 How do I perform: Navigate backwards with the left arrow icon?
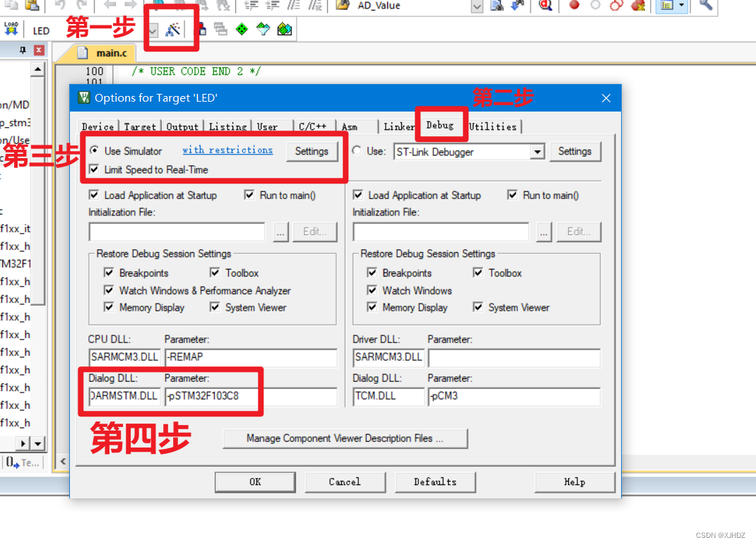[110, 5]
